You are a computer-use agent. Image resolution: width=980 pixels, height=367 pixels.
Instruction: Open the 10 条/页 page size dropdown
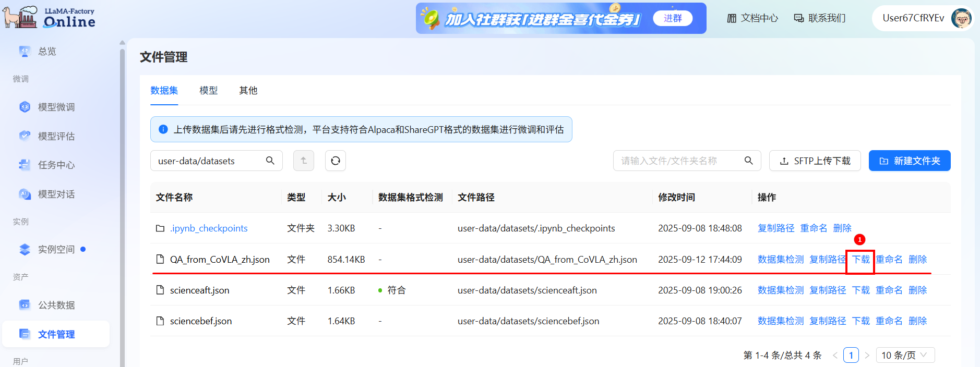tap(905, 355)
